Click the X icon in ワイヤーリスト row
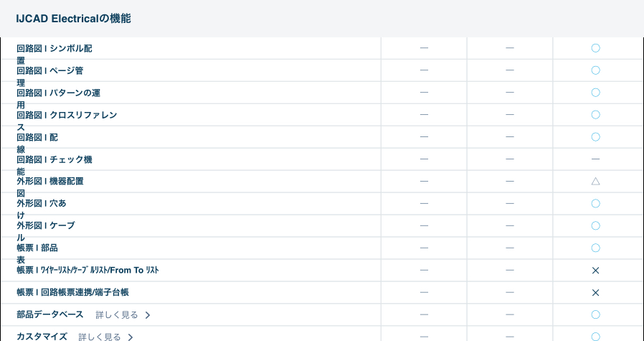This screenshot has width=644, height=341. pos(595,271)
